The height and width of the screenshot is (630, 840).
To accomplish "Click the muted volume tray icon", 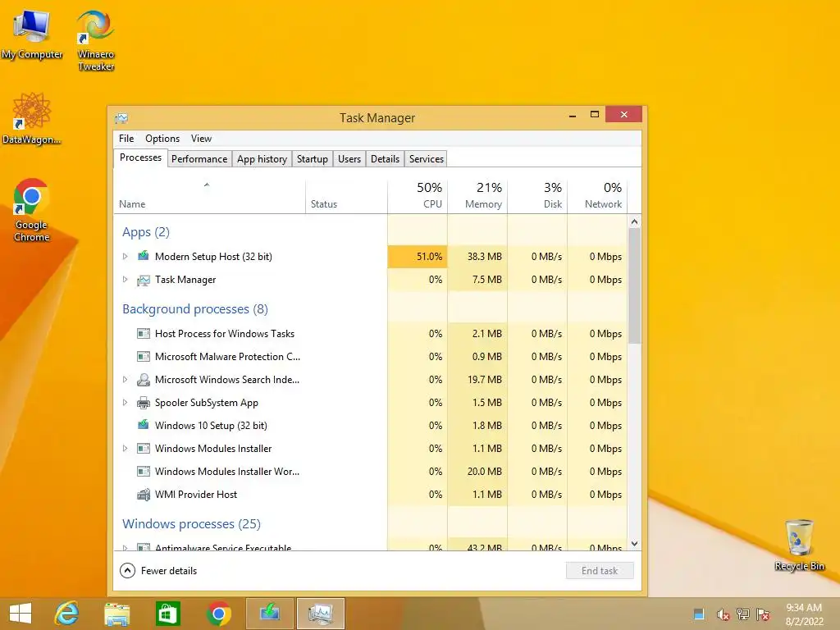I will coord(723,614).
